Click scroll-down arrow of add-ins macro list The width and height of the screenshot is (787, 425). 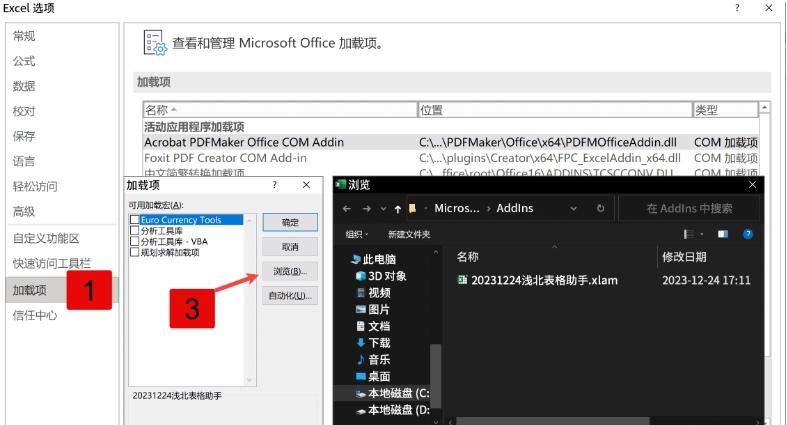point(249,380)
